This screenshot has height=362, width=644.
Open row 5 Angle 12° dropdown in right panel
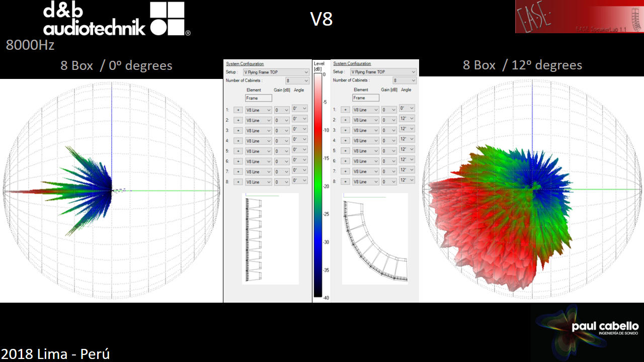[x=407, y=149]
